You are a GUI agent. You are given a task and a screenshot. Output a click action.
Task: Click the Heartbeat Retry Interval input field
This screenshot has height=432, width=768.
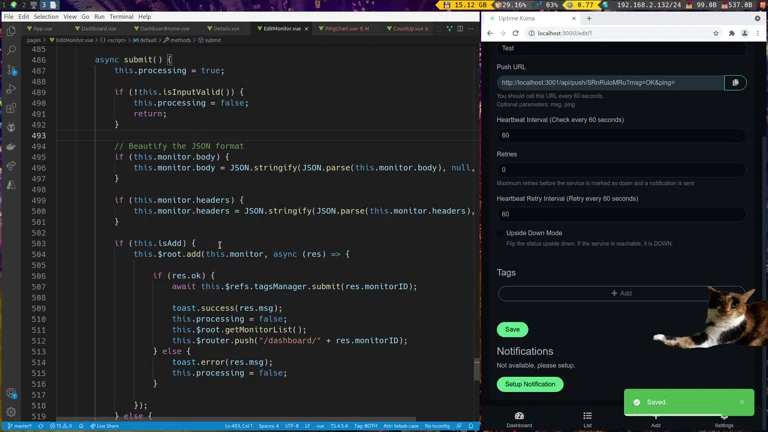click(621, 214)
